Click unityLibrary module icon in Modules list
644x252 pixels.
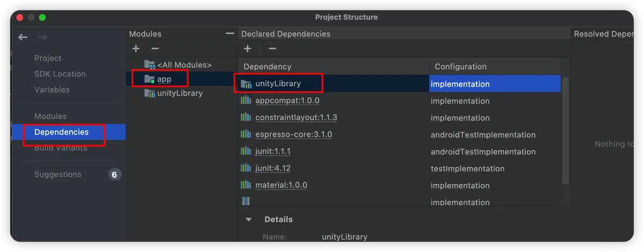(150, 93)
